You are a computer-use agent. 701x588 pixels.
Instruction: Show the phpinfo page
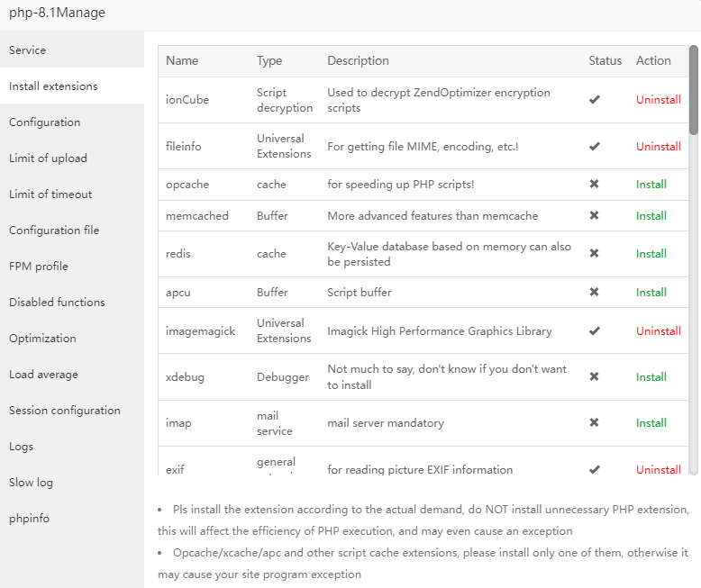30,519
